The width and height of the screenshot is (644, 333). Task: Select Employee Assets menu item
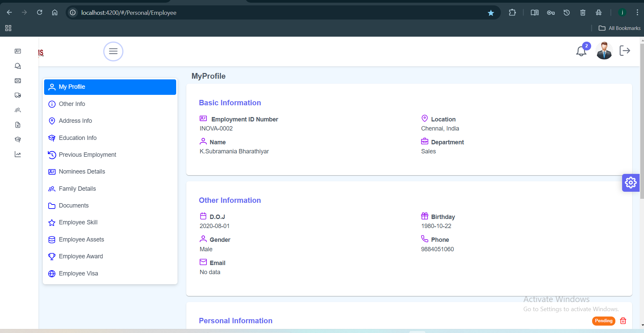pos(81,239)
